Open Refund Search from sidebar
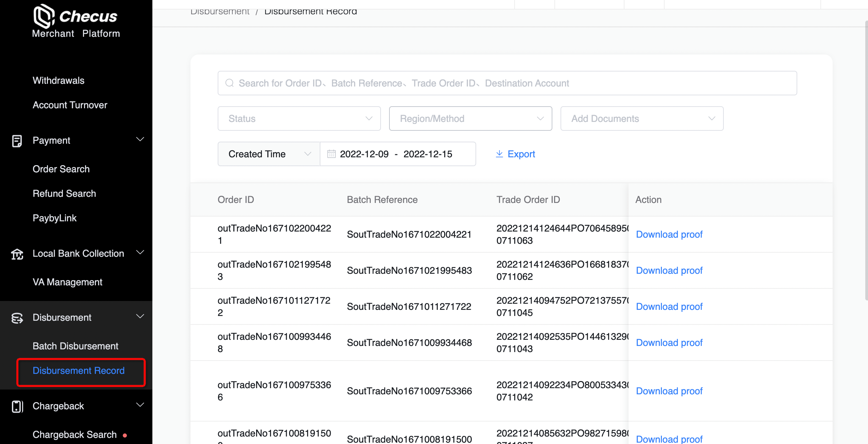Image resolution: width=868 pixels, height=444 pixels. point(64,193)
